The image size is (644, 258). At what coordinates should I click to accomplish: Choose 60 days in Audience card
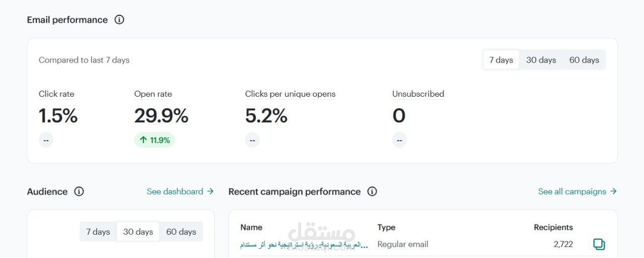coord(181,232)
